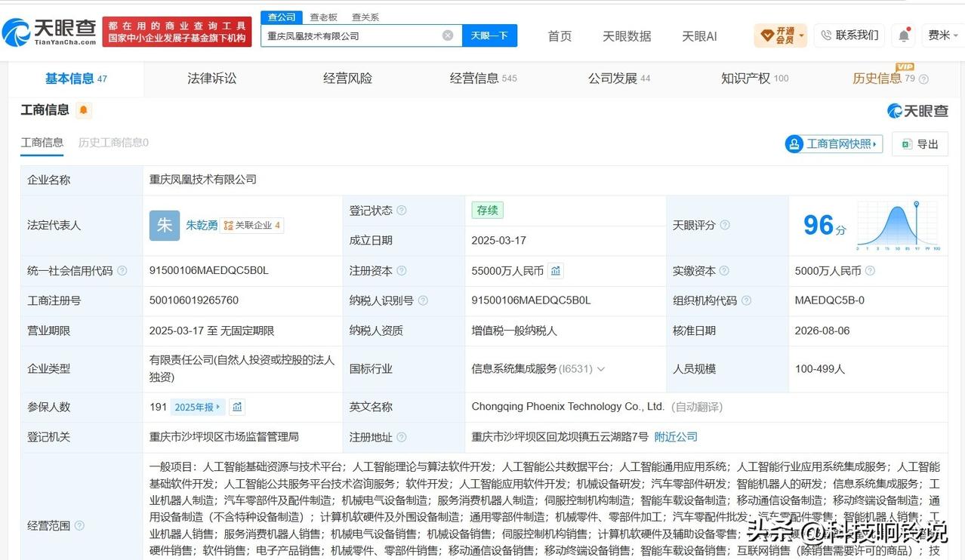Open the 朱乾勇 profile link

(x=202, y=225)
